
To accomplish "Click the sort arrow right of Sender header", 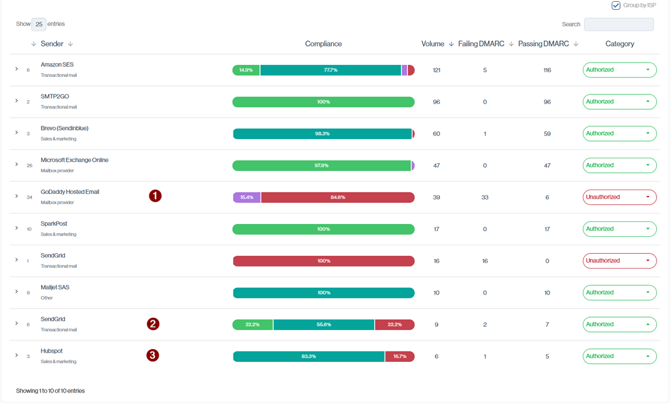I will click(x=71, y=44).
